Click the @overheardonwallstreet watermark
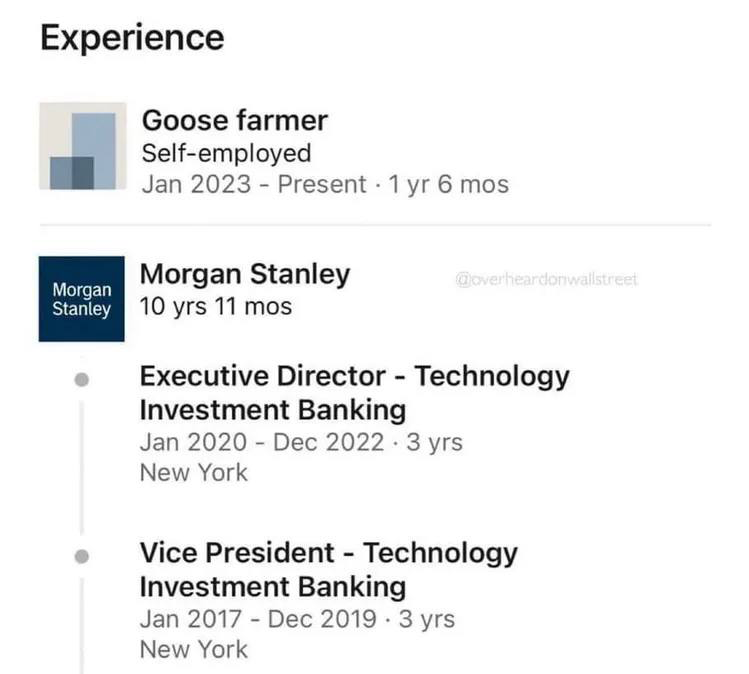The image size is (749, 674). (x=546, y=279)
